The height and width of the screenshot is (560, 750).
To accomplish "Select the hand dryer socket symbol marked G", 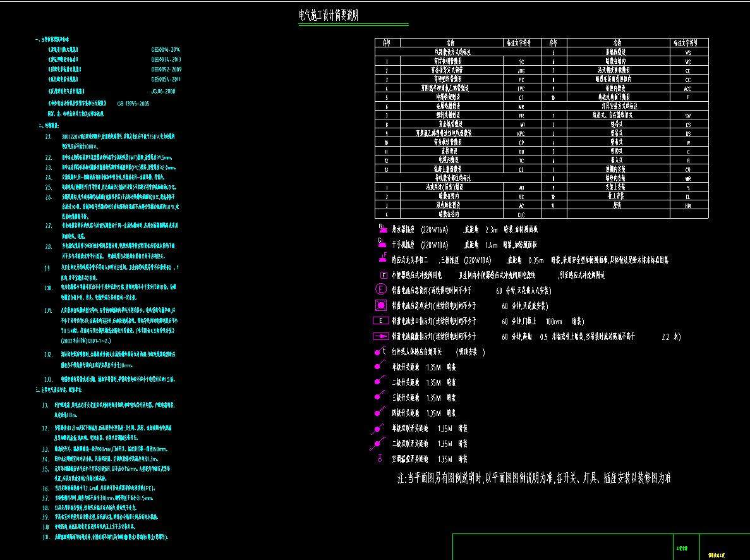I will (x=382, y=243).
